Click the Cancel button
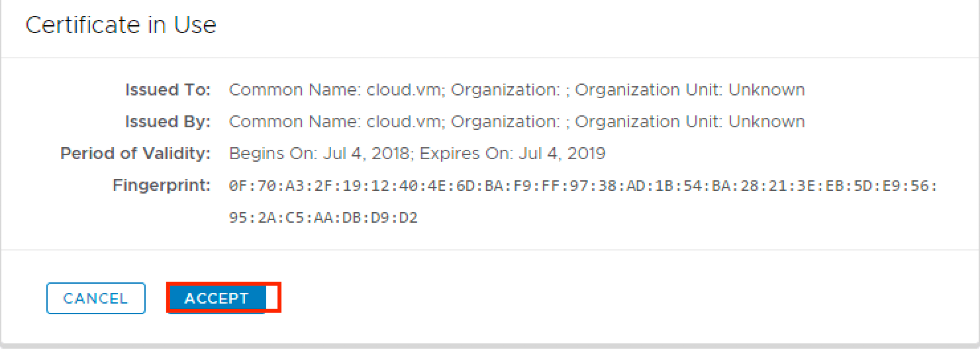Image resolution: width=980 pixels, height=350 pixels. [x=95, y=298]
